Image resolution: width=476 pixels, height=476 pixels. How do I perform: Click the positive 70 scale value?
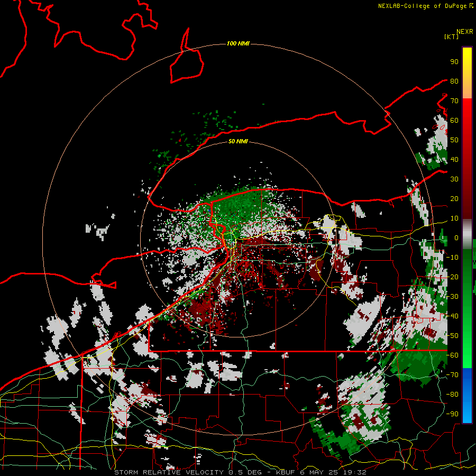[x=454, y=101]
